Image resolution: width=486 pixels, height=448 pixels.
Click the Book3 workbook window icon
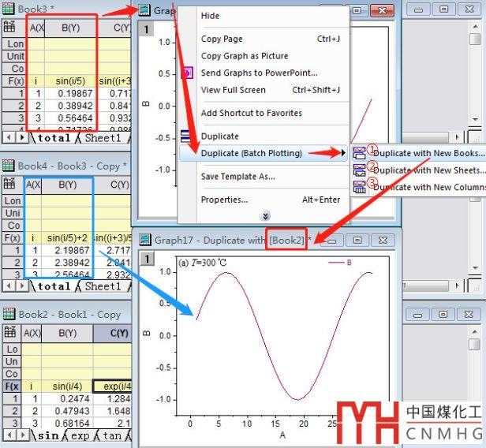[9, 9]
